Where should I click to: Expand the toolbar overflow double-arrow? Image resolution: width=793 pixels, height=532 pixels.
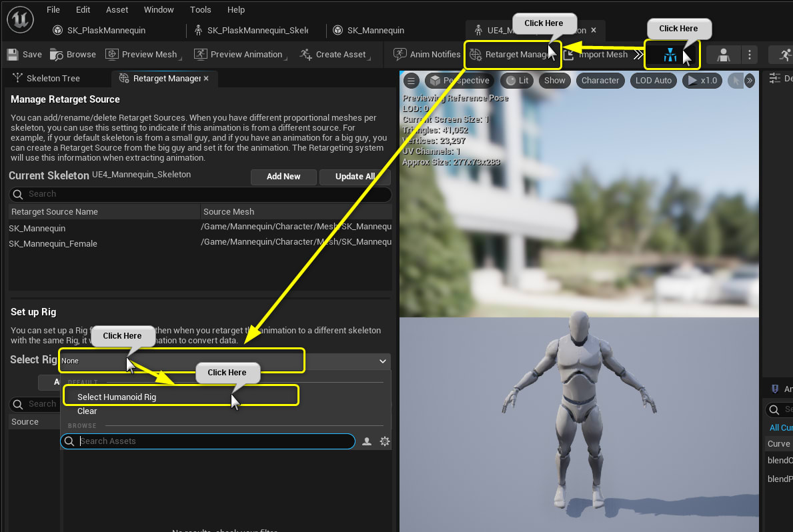point(639,55)
